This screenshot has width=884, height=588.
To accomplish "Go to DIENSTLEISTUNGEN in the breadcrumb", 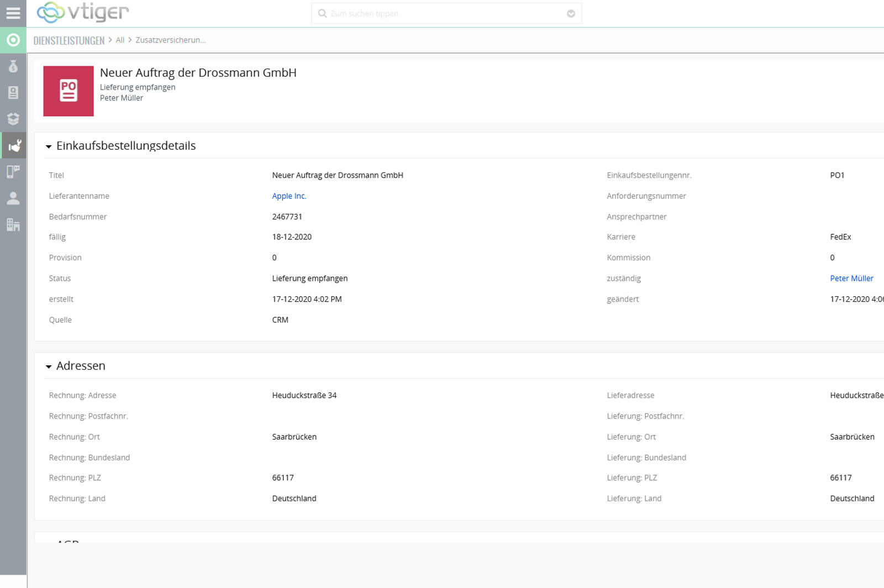I will point(69,40).
